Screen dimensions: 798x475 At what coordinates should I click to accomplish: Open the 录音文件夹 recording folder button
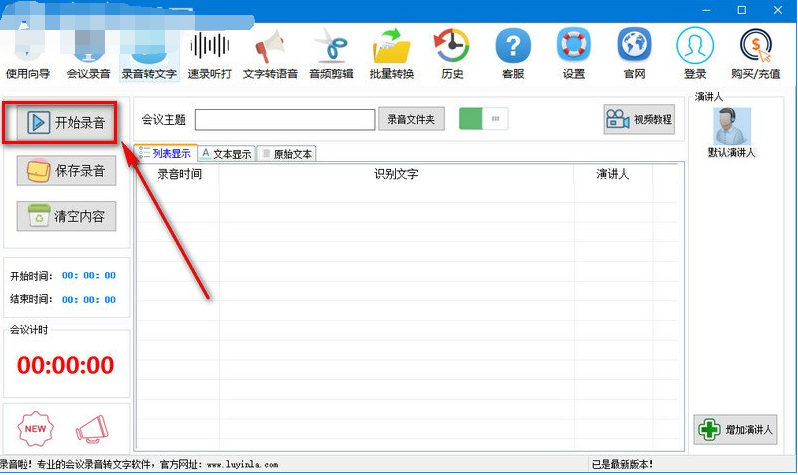[x=411, y=119]
